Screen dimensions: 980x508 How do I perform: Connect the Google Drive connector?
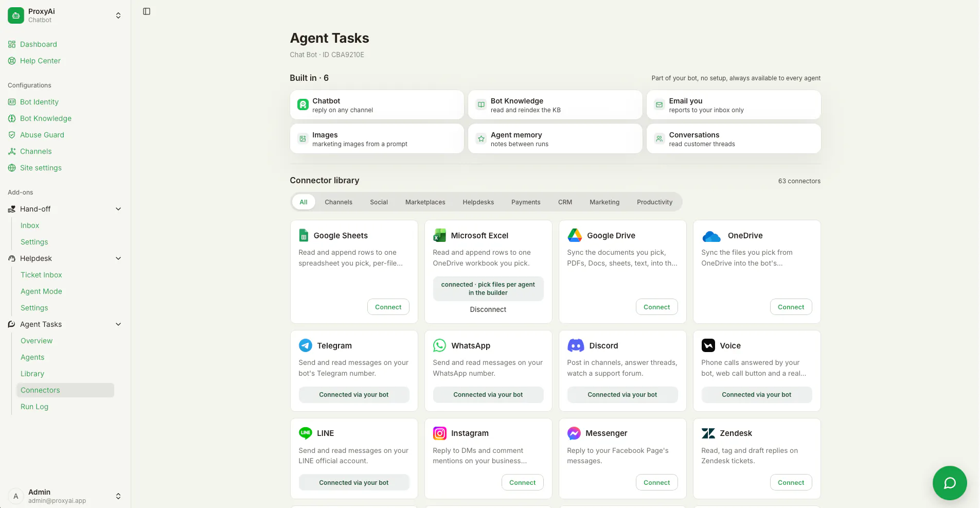point(657,307)
